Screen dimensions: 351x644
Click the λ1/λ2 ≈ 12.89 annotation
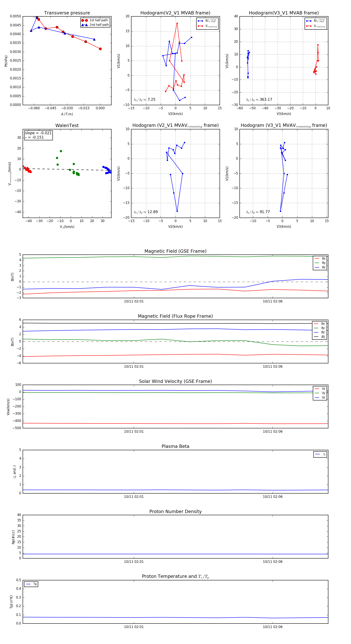[146, 212]
